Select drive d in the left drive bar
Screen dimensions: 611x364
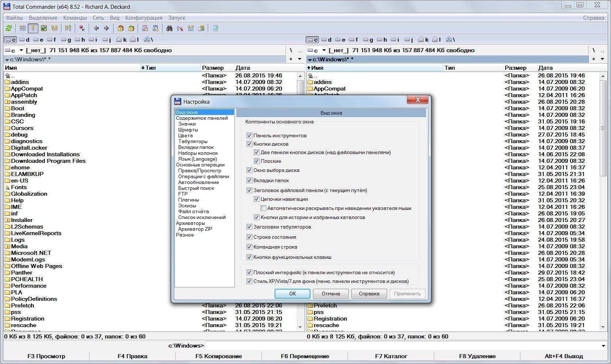24,39
